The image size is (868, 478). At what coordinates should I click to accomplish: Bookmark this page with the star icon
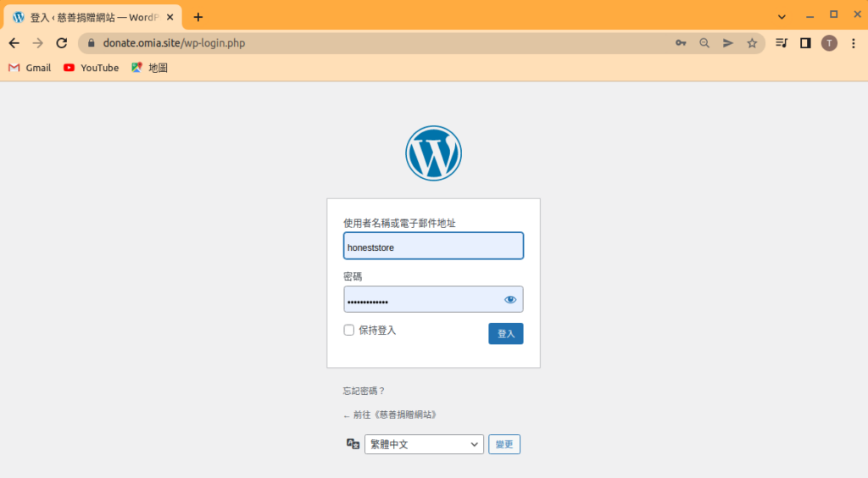tap(752, 43)
